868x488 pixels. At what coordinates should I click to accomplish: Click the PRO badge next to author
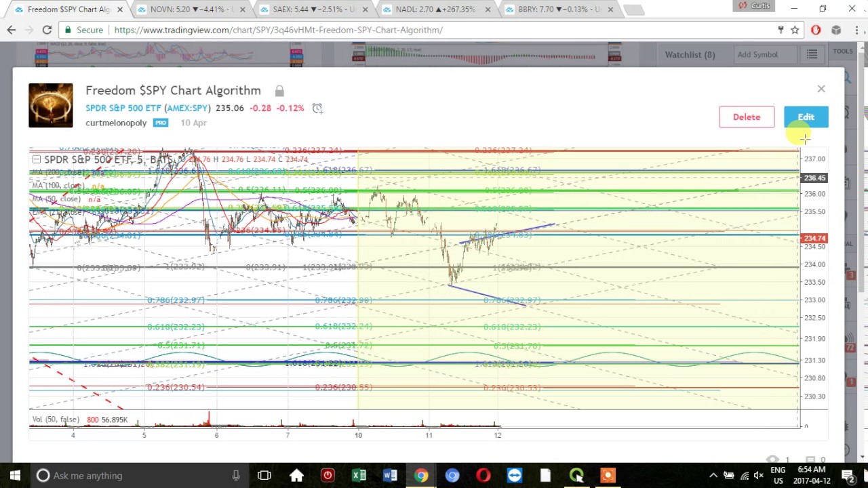(x=161, y=123)
